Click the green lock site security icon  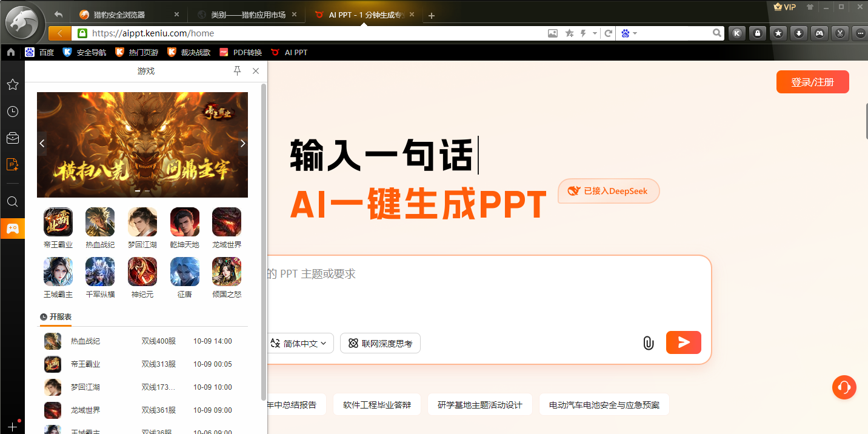82,33
